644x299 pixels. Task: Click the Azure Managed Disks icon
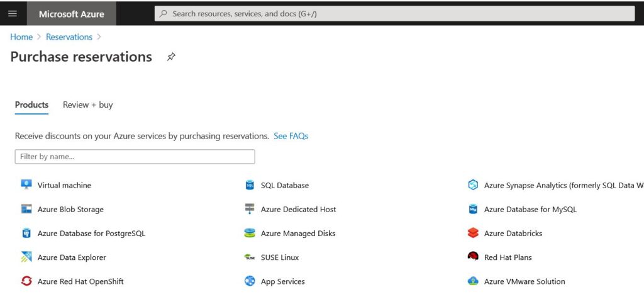250,233
